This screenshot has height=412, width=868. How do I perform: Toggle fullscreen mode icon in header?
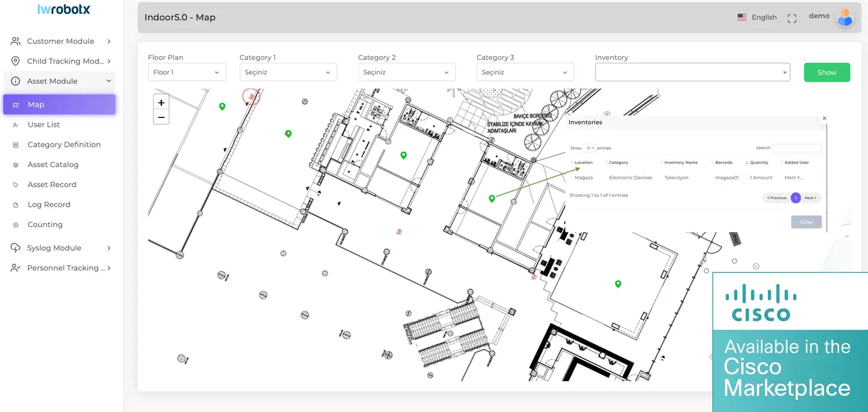792,18
